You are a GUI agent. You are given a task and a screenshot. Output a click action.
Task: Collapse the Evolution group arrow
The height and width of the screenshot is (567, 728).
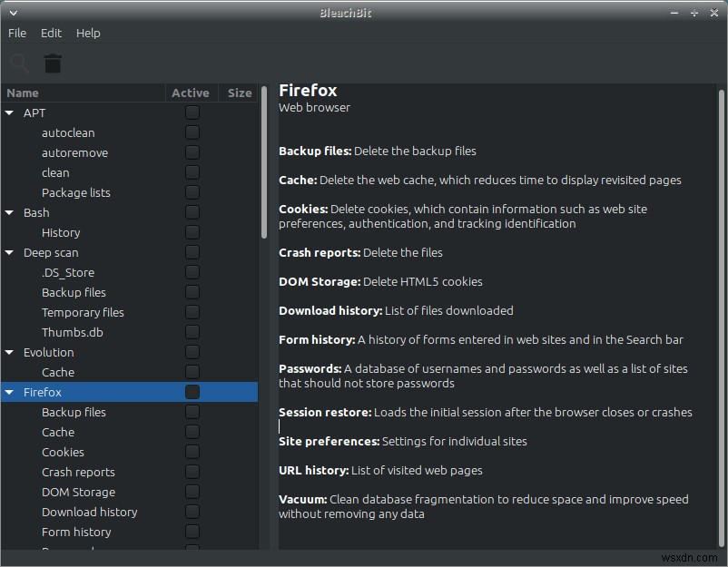(10, 352)
